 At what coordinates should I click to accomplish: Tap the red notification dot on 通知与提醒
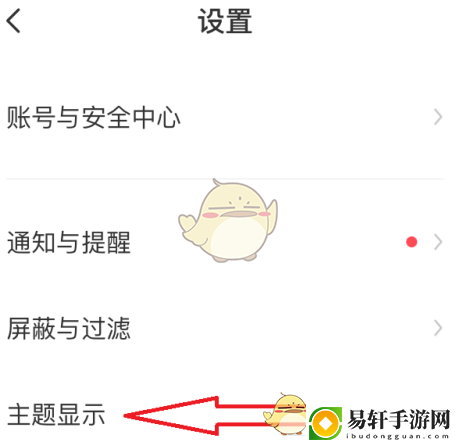click(x=412, y=242)
